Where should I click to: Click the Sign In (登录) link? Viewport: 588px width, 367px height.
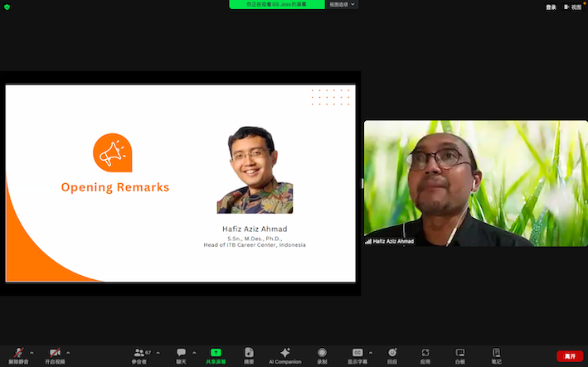[x=551, y=7]
